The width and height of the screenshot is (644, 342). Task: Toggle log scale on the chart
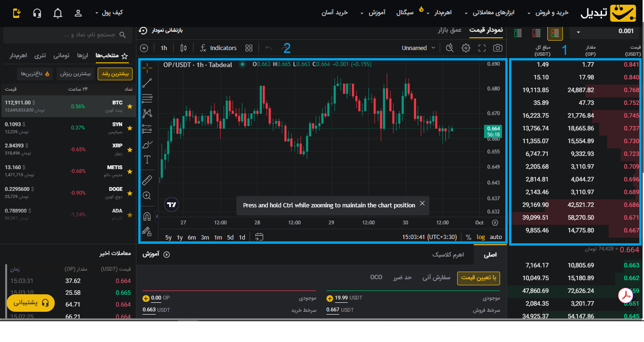point(481,237)
